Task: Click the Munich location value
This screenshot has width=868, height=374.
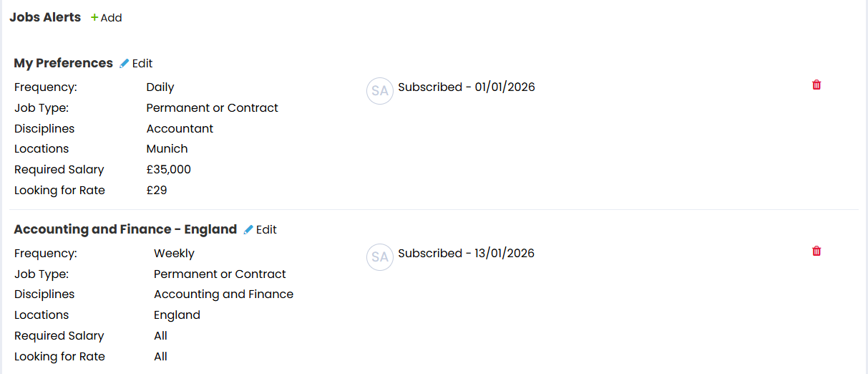Action: click(167, 148)
